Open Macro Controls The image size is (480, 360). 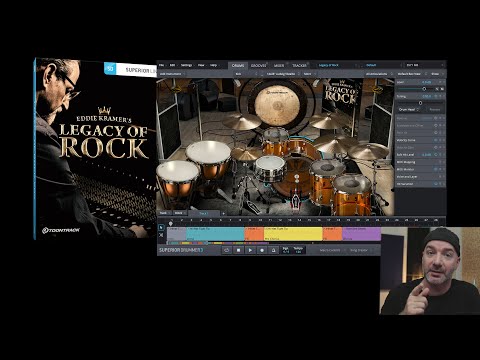(330, 250)
